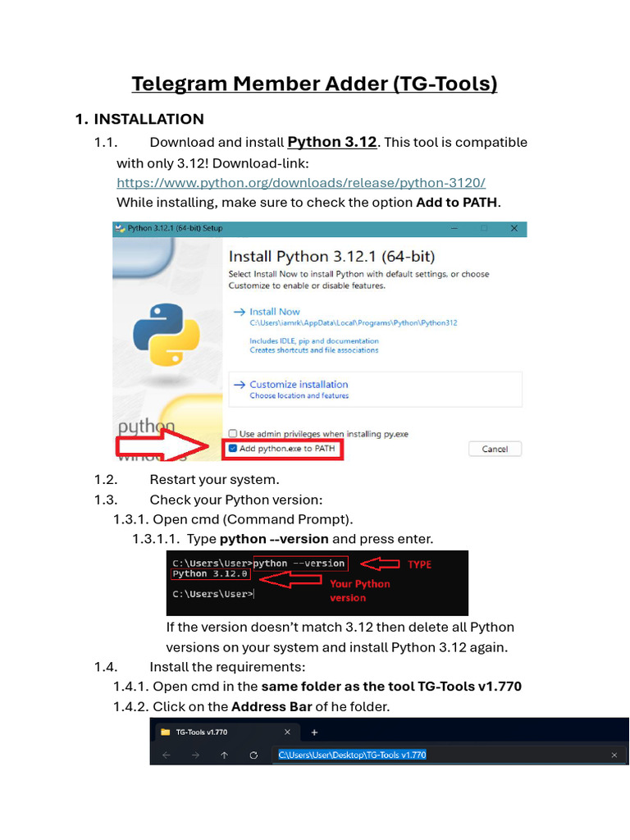Minimize the Python Setup window
The width and height of the screenshot is (630, 840).
(x=454, y=228)
